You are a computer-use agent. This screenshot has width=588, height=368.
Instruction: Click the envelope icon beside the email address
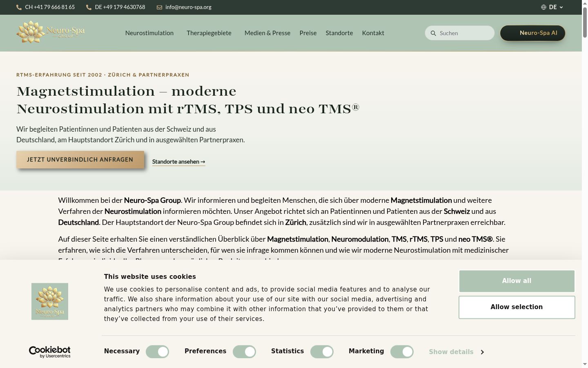click(160, 7)
